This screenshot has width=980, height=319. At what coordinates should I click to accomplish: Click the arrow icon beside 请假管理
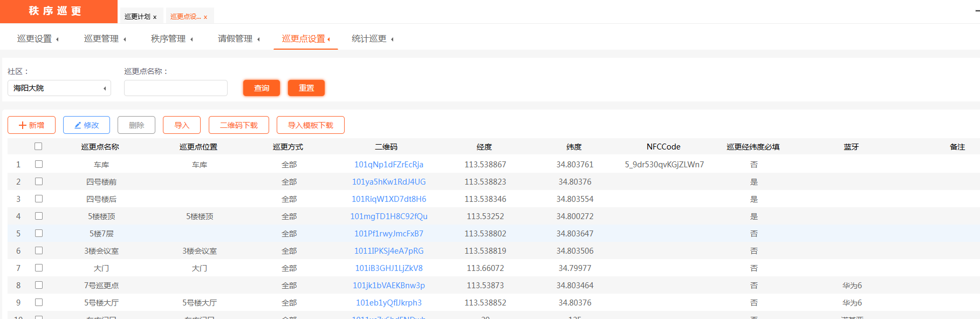click(x=258, y=39)
